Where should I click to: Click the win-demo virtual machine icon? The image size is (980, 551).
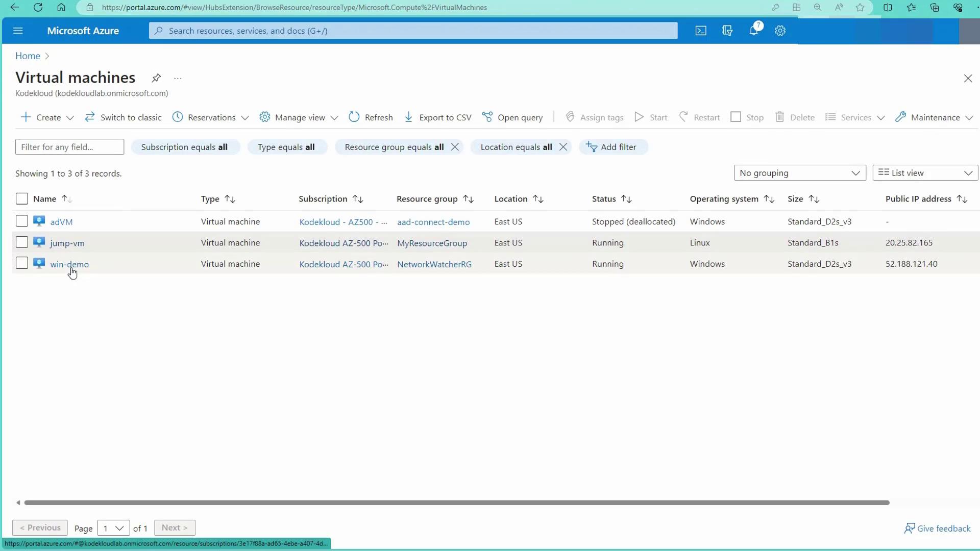pyautogui.click(x=39, y=263)
